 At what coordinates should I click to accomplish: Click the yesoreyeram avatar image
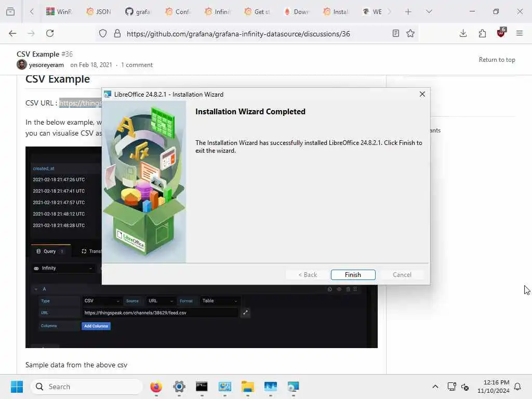click(22, 64)
